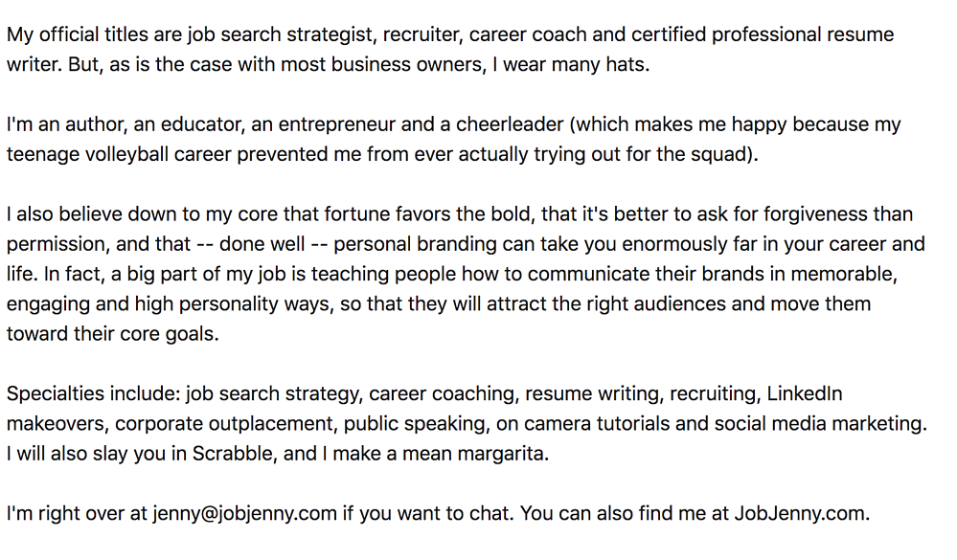Click 'certified professional resume' text
The height and width of the screenshot is (560, 957).
(763, 34)
